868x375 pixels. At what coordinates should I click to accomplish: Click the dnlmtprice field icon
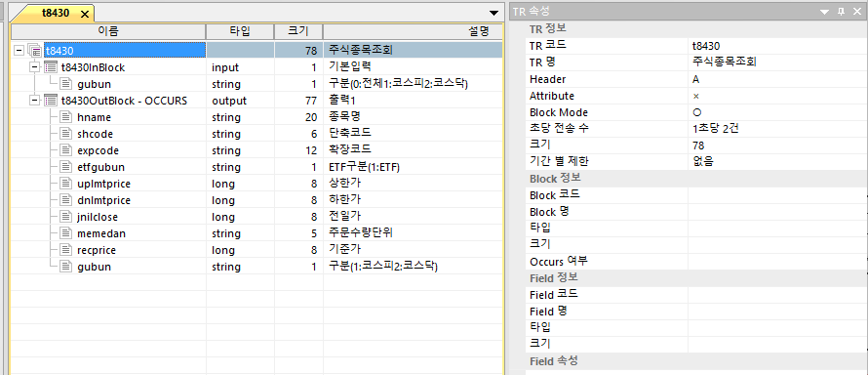point(66,200)
